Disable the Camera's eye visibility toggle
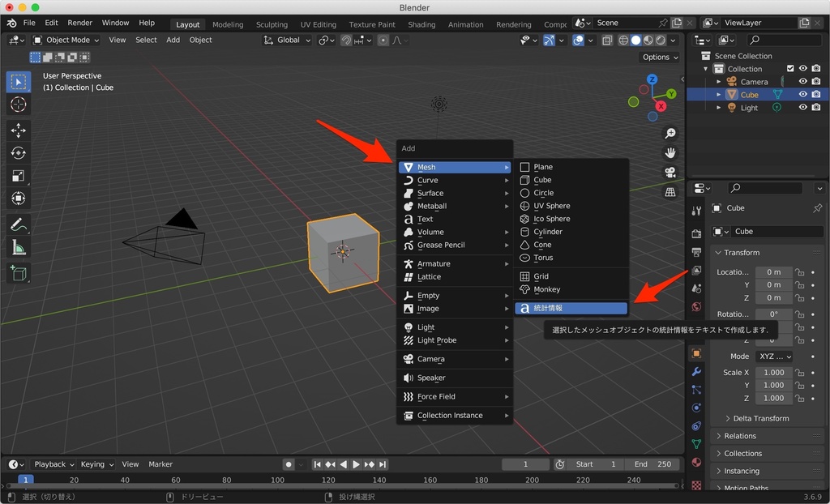 point(802,81)
